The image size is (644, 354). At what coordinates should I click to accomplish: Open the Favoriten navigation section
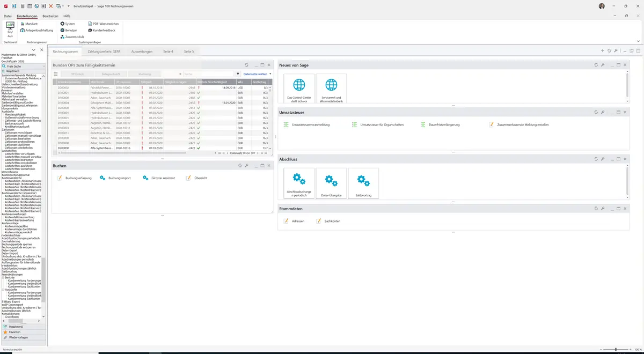coord(23,332)
